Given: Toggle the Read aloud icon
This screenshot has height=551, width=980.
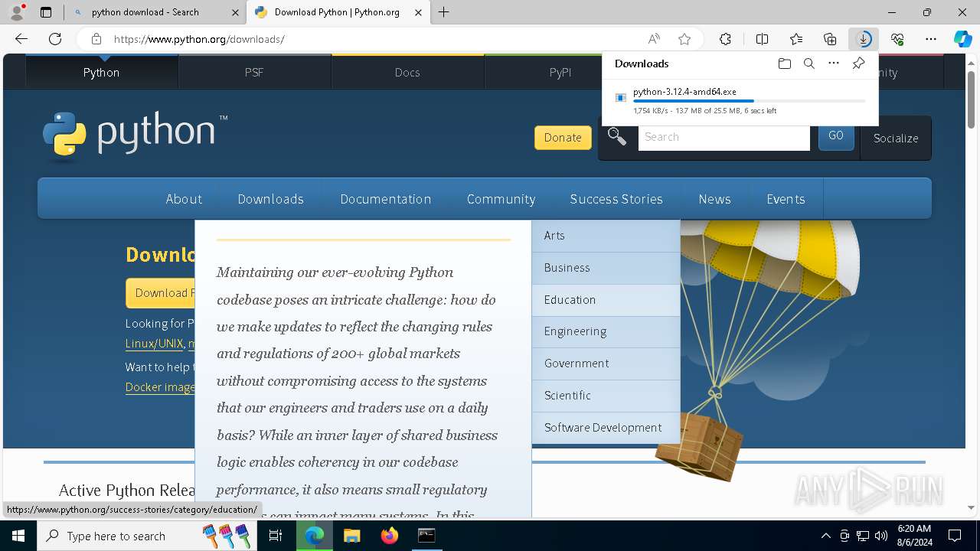Looking at the screenshot, I should pyautogui.click(x=654, y=39).
